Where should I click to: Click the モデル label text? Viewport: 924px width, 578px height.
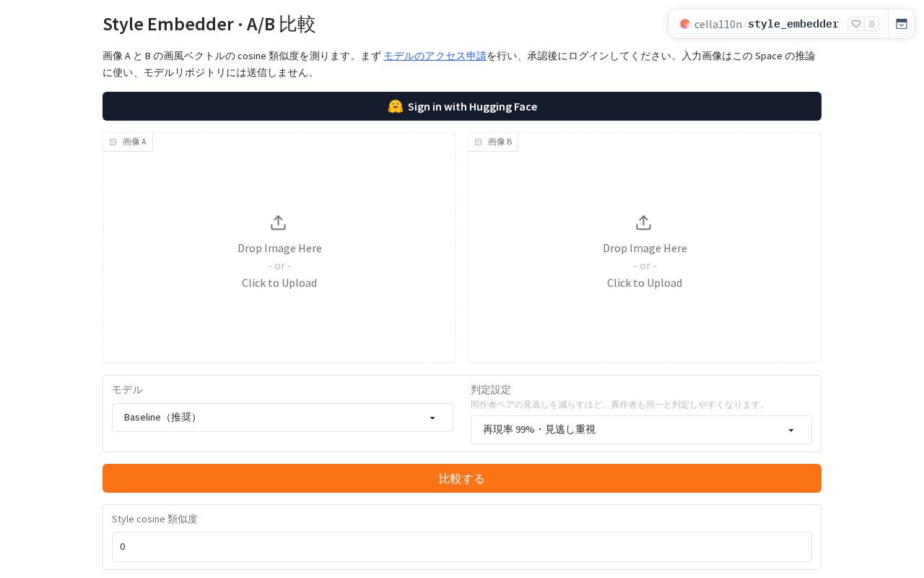(x=127, y=389)
